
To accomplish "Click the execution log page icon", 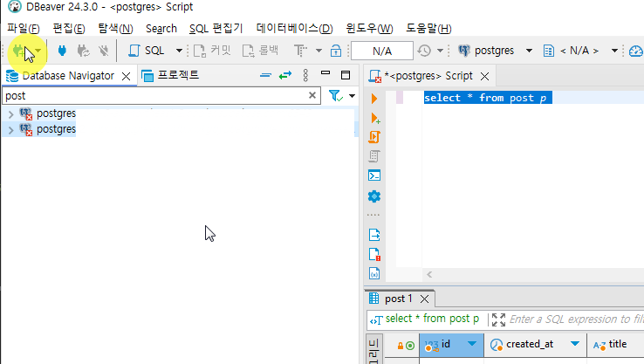I will point(374,254).
